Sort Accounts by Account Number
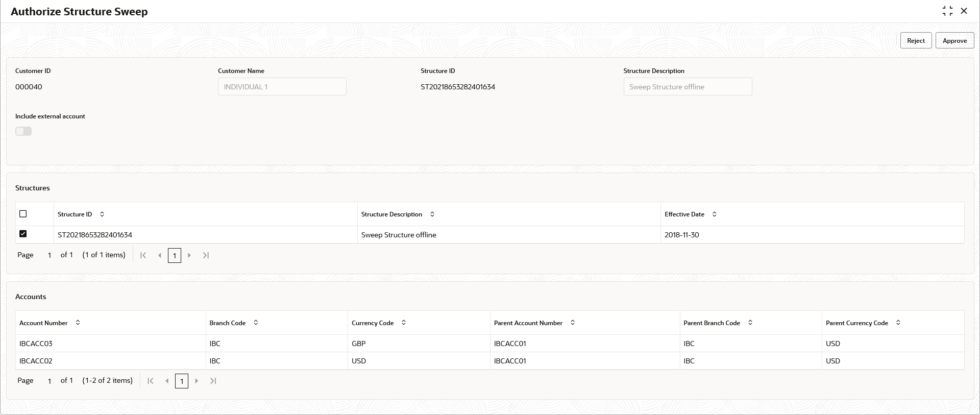Viewport: 980px width, 415px height. coord(78,323)
